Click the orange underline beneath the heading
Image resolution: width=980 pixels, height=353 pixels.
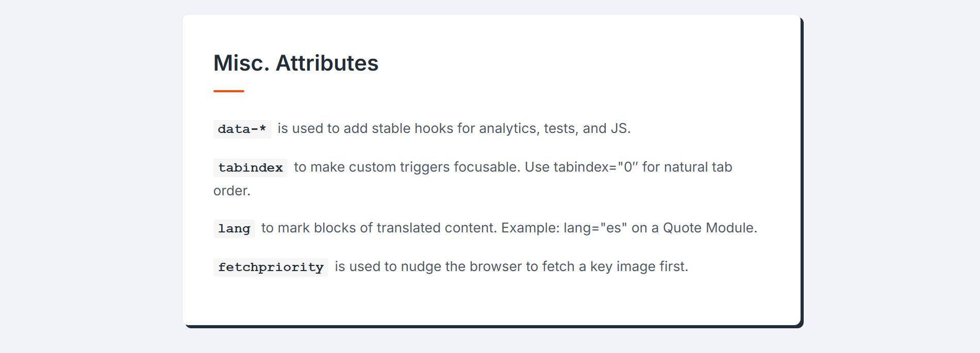coord(228,91)
